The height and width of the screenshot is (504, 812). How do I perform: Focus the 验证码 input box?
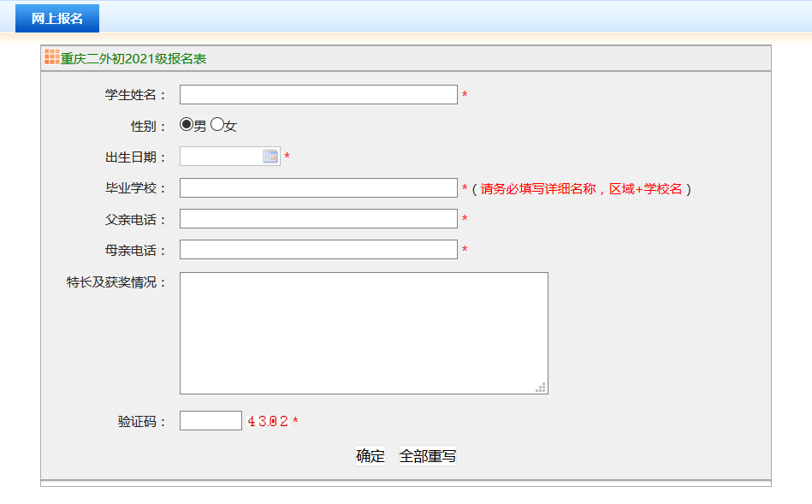210,421
